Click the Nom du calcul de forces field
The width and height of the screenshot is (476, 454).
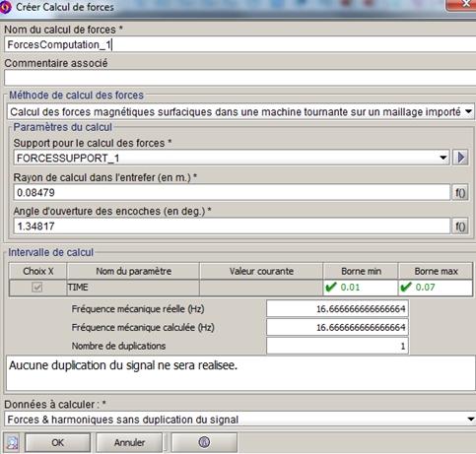tap(239, 44)
